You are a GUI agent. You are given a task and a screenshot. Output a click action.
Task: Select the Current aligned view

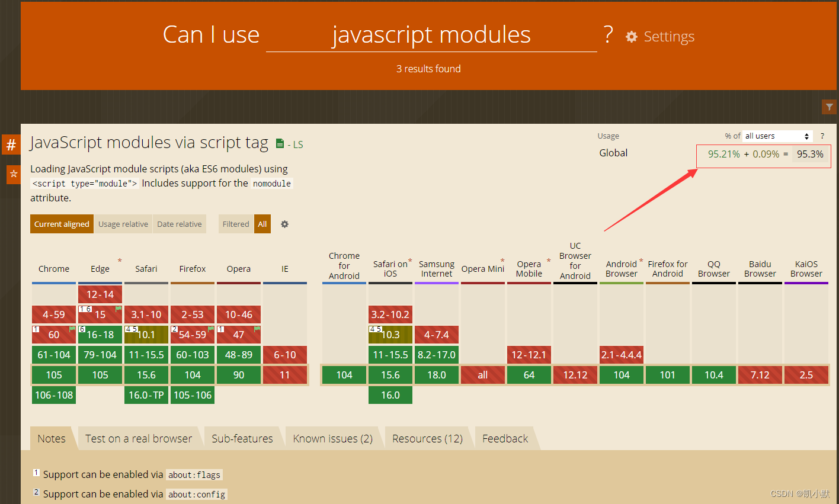pos(62,224)
